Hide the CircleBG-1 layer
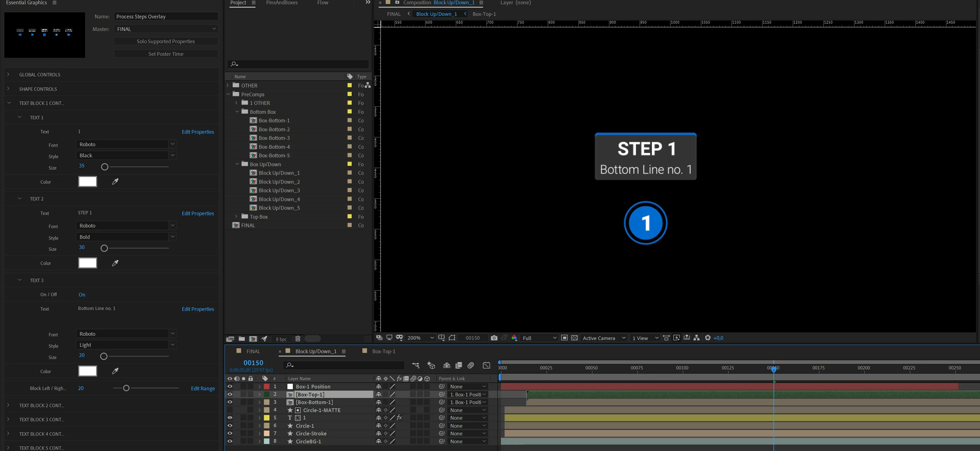This screenshot has height=451, width=980. (x=230, y=441)
